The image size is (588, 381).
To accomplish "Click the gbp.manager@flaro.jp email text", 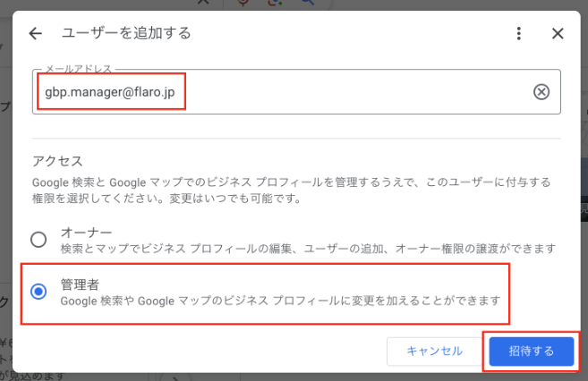I will [x=110, y=92].
